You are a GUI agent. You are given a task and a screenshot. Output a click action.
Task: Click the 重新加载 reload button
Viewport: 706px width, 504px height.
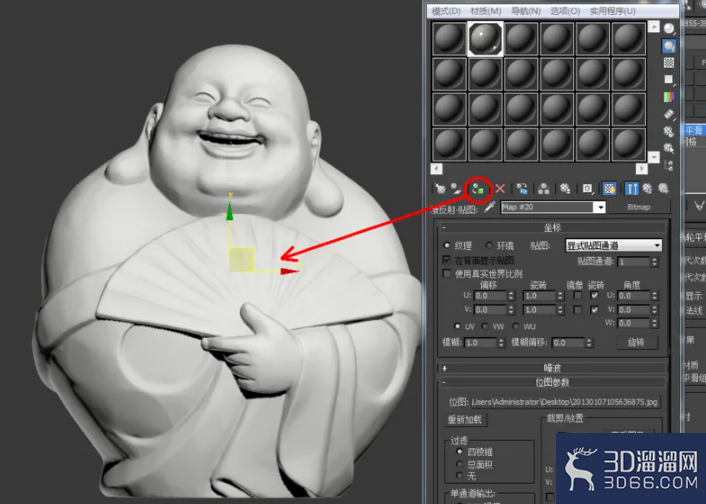pyautogui.click(x=465, y=420)
